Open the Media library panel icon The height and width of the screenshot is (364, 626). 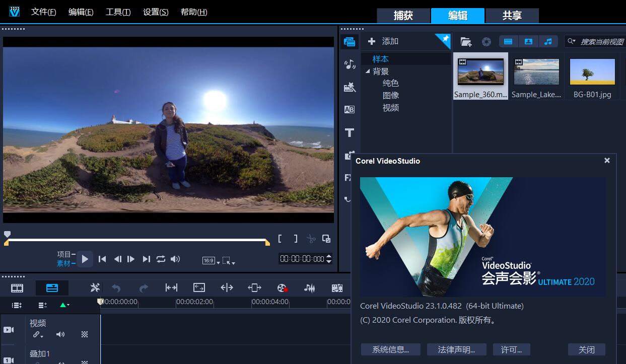(x=350, y=42)
